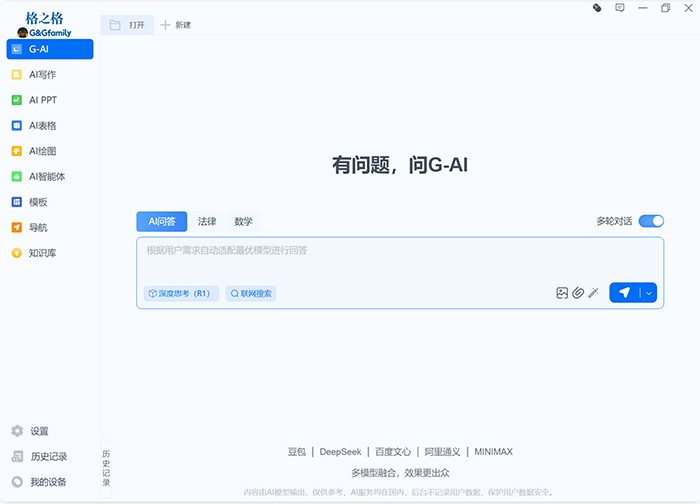Click the image upload icon in input box
Image resolution: width=700 pixels, height=504 pixels.
click(x=562, y=293)
